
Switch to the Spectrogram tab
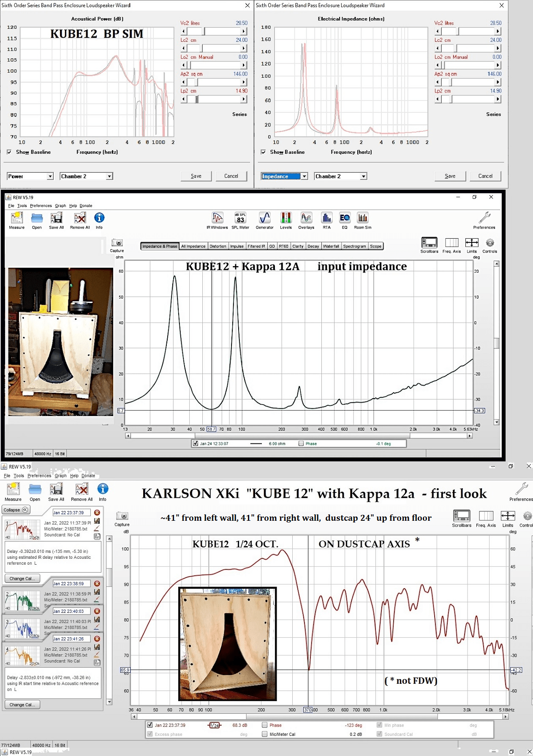[354, 246]
